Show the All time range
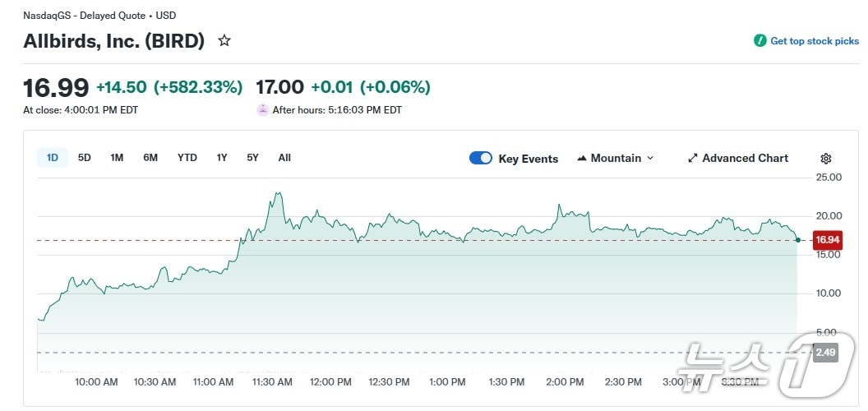Image resolution: width=868 pixels, height=411 pixels. (284, 158)
